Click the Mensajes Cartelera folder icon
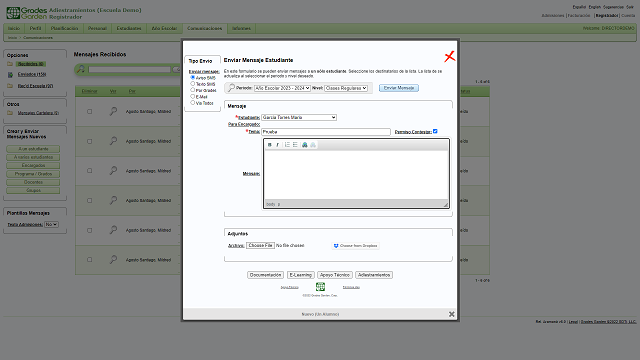Screen dimensions: 640x360 coord(10,113)
